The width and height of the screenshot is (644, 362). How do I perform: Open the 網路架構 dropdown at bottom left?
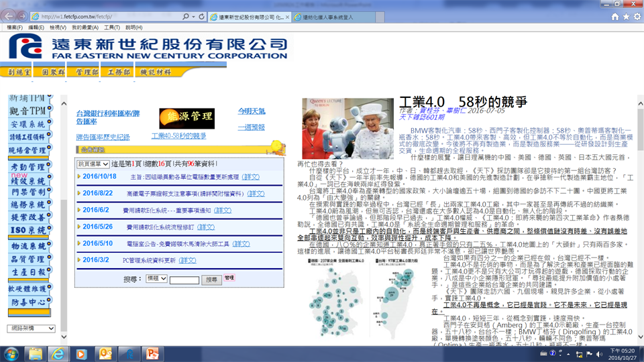pos(32,328)
